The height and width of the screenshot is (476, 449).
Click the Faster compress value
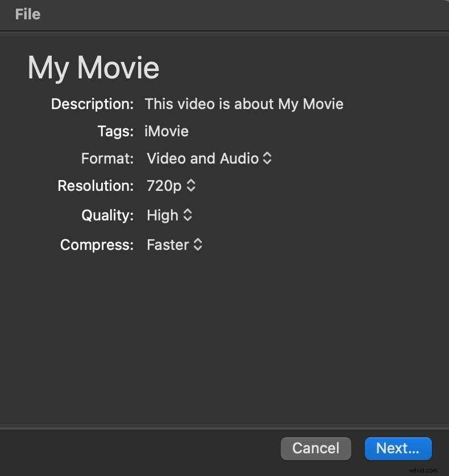coord(167,245)
